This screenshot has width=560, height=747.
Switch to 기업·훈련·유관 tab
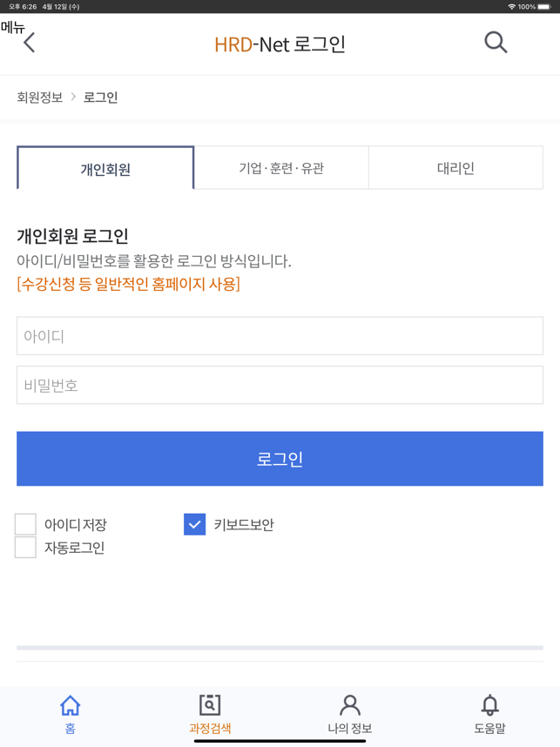coord(281,168)
